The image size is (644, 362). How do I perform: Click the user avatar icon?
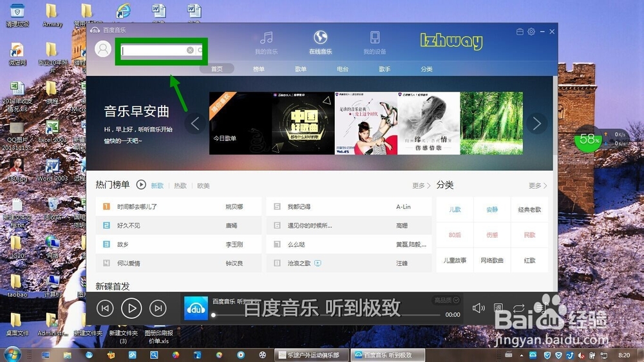(x=103, y=49)
